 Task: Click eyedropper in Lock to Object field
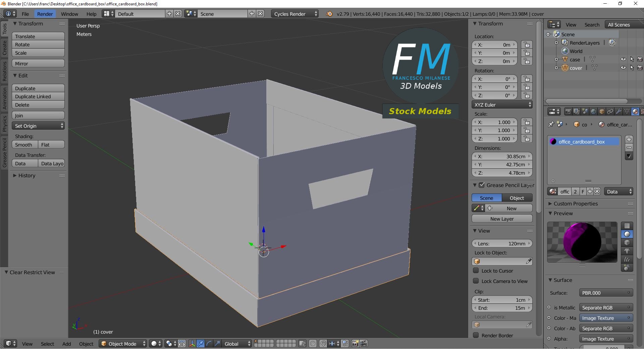529,261
